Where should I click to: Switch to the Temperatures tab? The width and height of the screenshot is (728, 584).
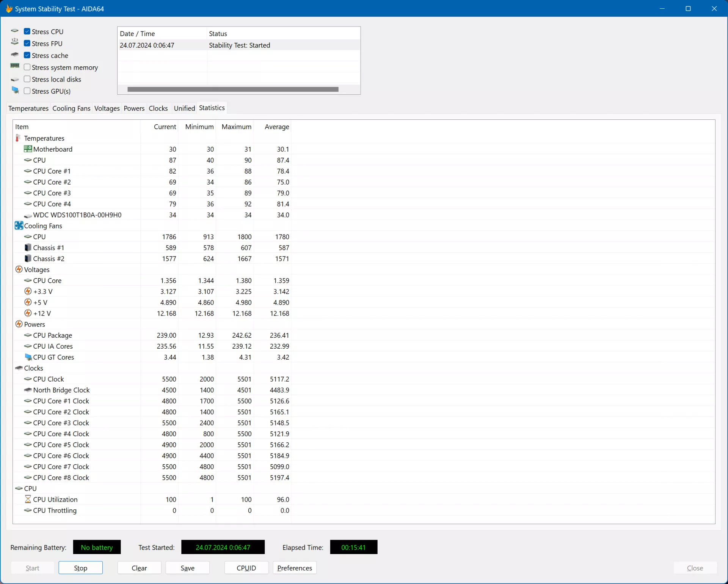coord(28,108)
